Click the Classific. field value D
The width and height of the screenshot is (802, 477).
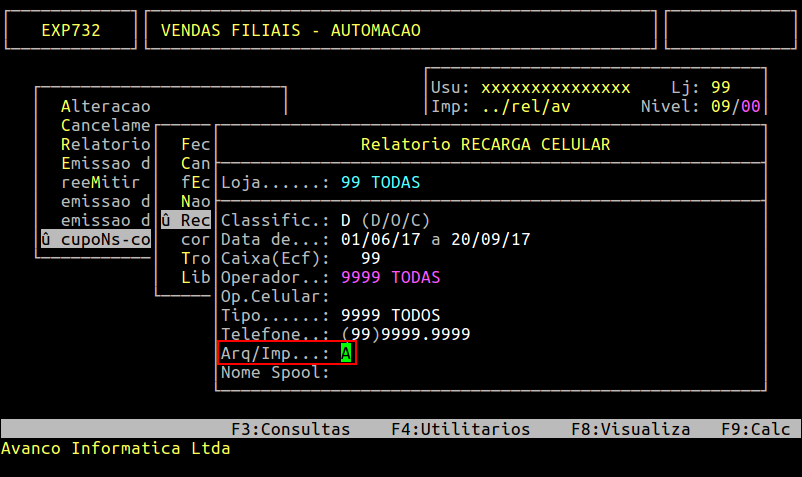(x=346, y=220)
